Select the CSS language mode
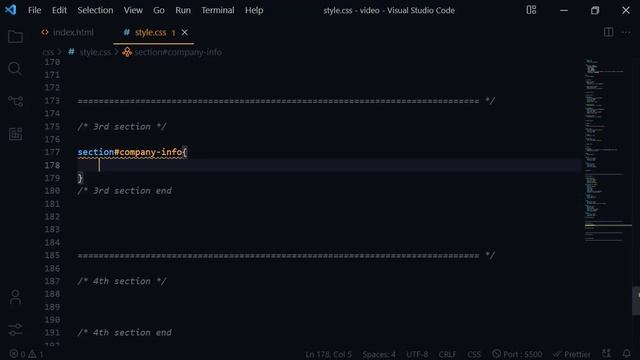640x360 pixels. [474, 354]
